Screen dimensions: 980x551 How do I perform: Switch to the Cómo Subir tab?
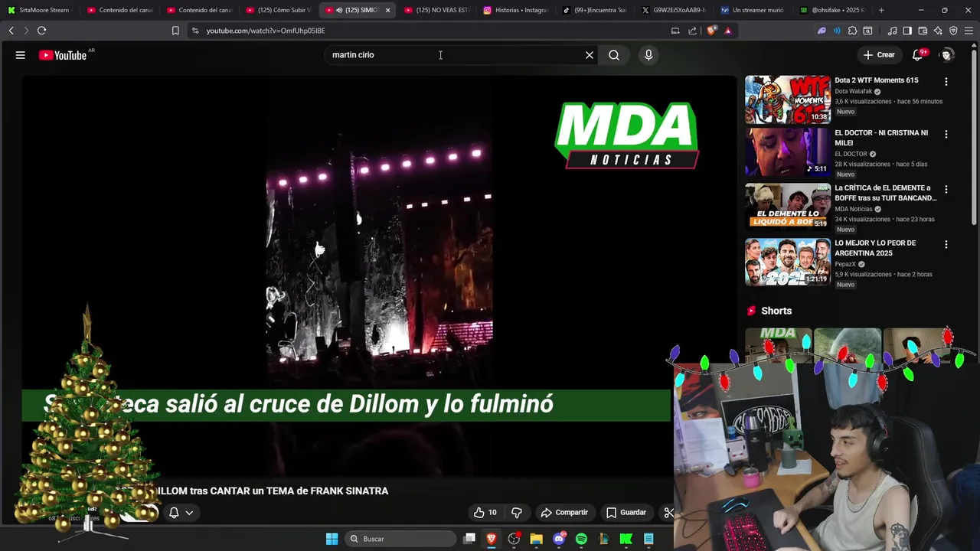[x=279, y=10]
